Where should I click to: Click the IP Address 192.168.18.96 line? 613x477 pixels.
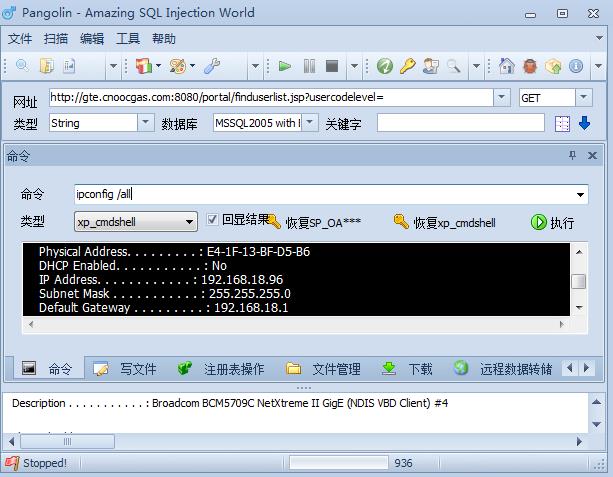pyautogui.click(x=161, y=280)
